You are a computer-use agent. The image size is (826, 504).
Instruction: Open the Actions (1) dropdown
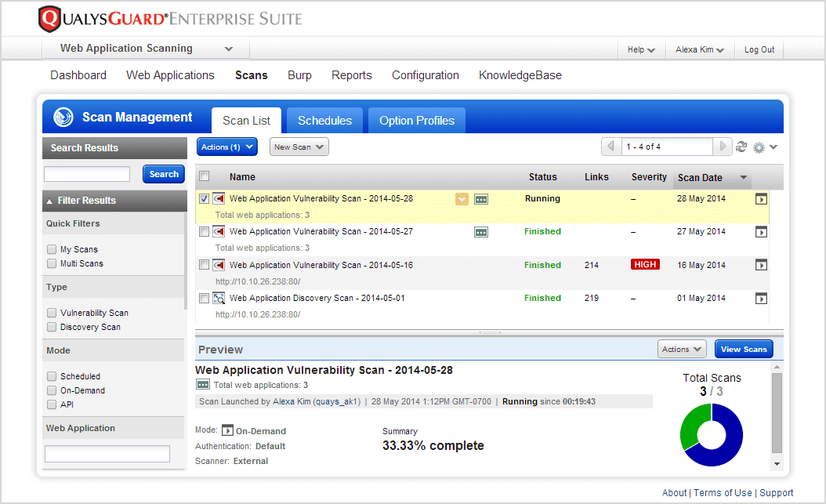tap(227, 147)
